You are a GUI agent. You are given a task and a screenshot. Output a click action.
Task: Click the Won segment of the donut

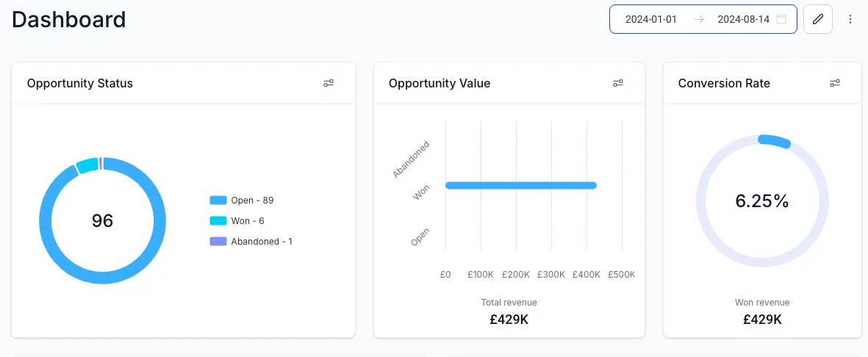pyautogui.click(x=87, y=165)
